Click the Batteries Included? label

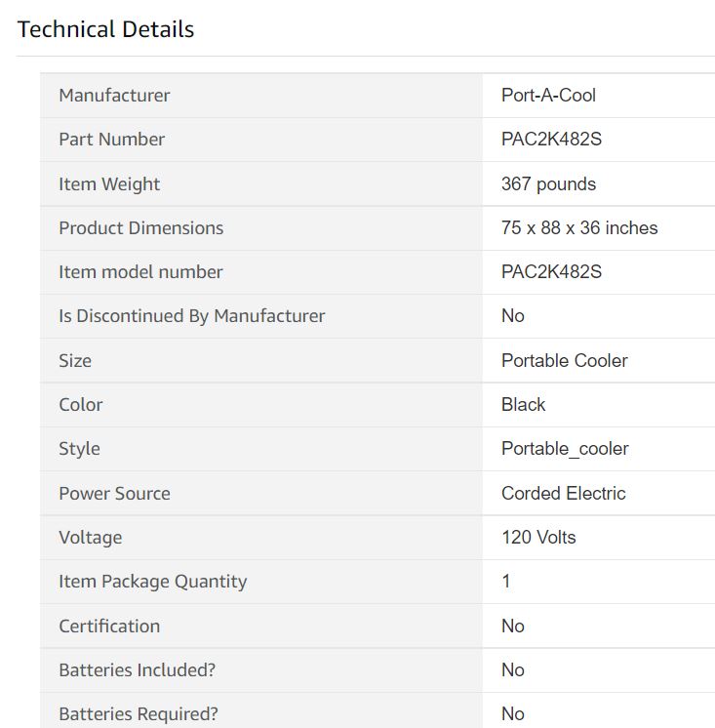point(138,670)
